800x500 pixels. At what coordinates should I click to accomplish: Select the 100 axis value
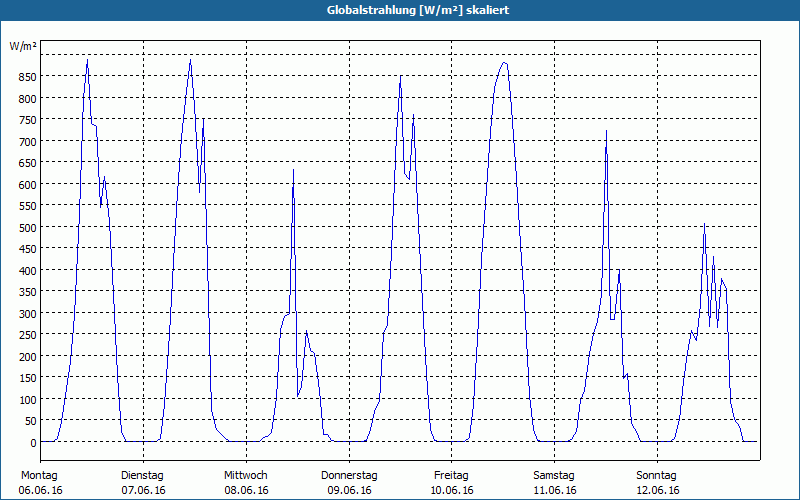click(28, 399)
